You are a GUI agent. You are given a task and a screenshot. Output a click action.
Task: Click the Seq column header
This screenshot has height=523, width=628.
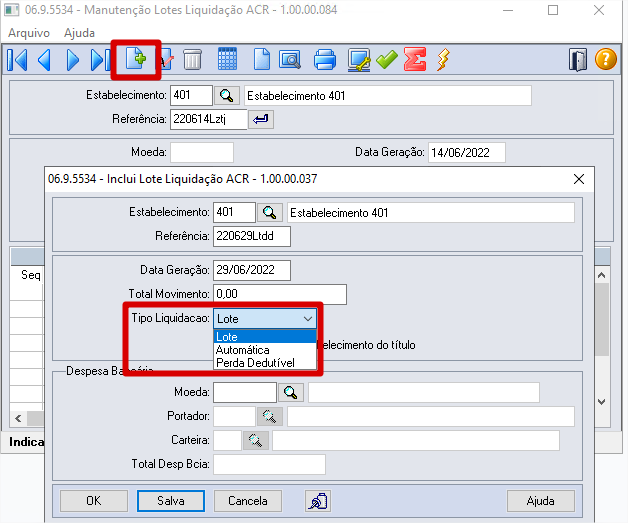point(31,276)
